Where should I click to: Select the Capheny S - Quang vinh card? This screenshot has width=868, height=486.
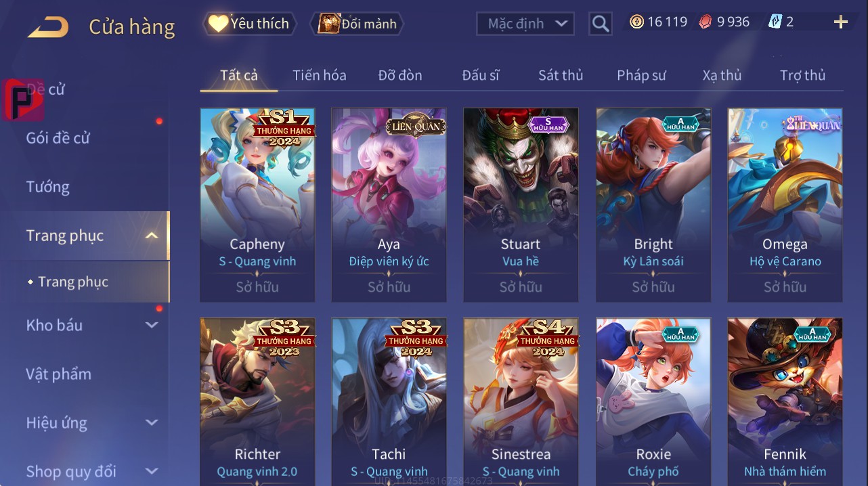coord(257,205)
